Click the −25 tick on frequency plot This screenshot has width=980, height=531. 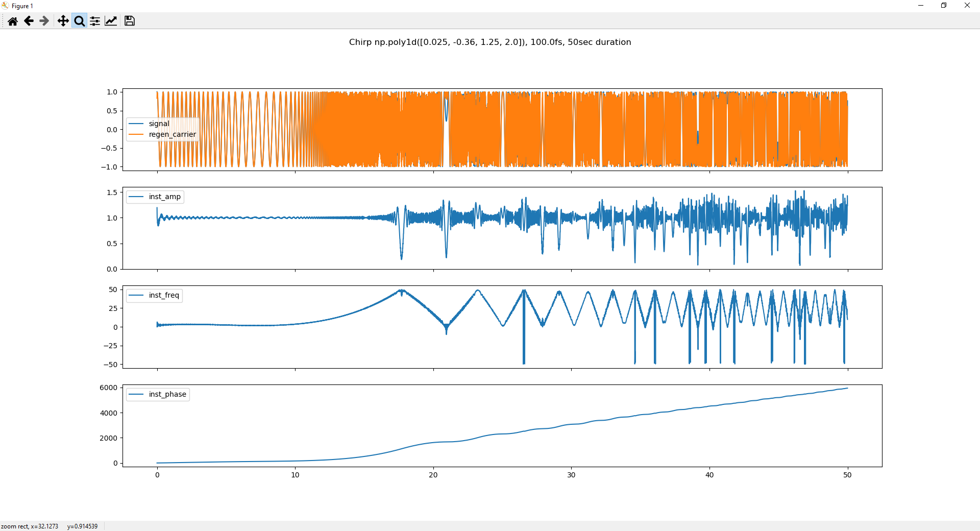pyautogui.click(x=110, y=346)
